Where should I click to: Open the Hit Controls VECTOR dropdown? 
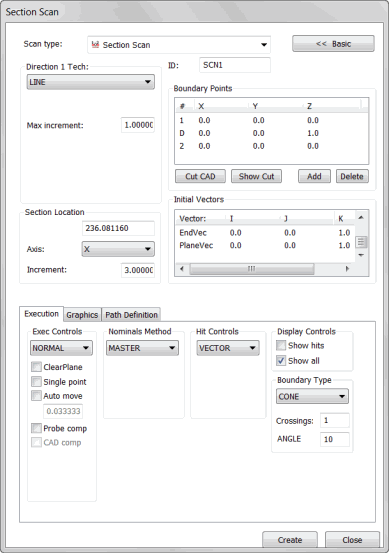(228, 348)
